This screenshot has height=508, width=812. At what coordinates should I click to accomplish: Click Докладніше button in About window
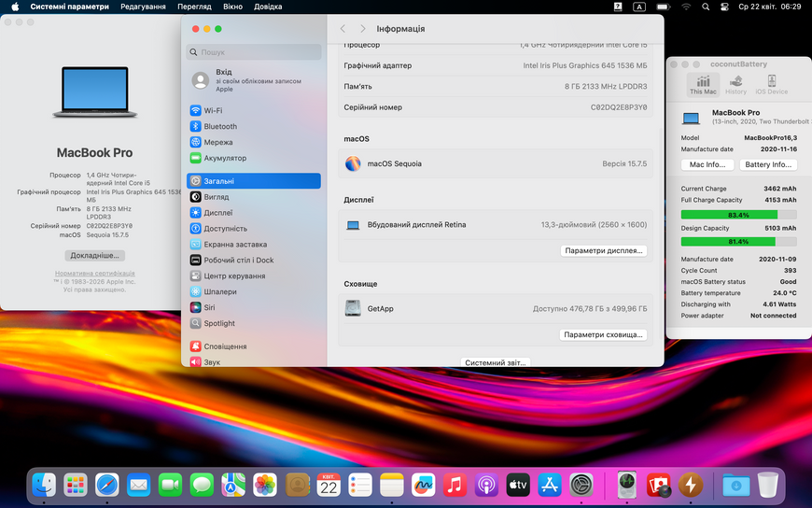(95, 256)
